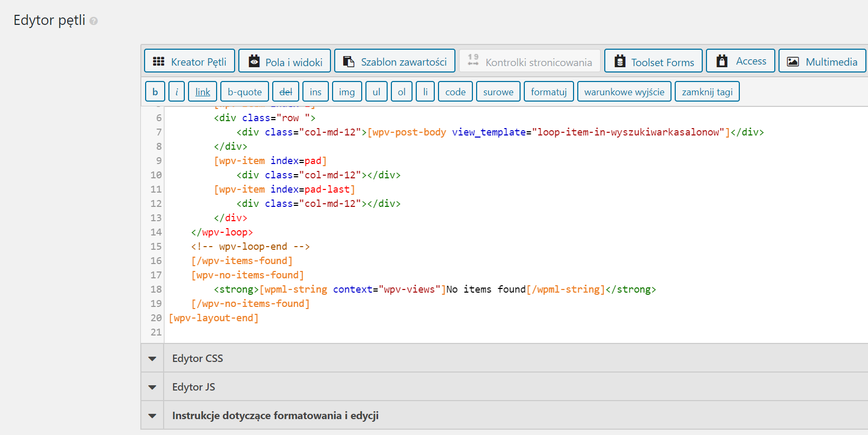The image size is (868, 435).
Task: Open the Multimedia button
Action: (x=822, y=61)
